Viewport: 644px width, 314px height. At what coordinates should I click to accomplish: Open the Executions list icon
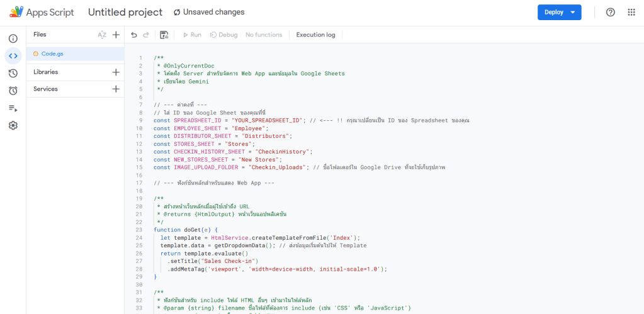pyautogui.click(x=13, y=108)
